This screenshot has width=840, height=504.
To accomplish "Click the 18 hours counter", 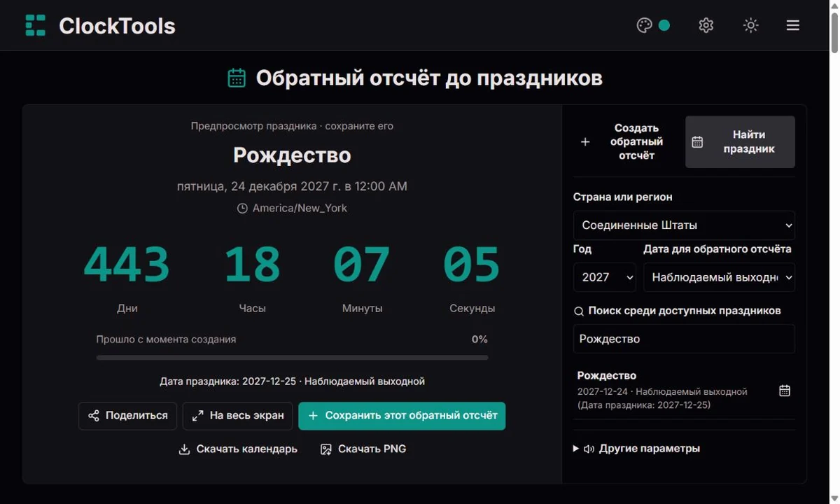I will pyautogui.click(x=252, y=265).
